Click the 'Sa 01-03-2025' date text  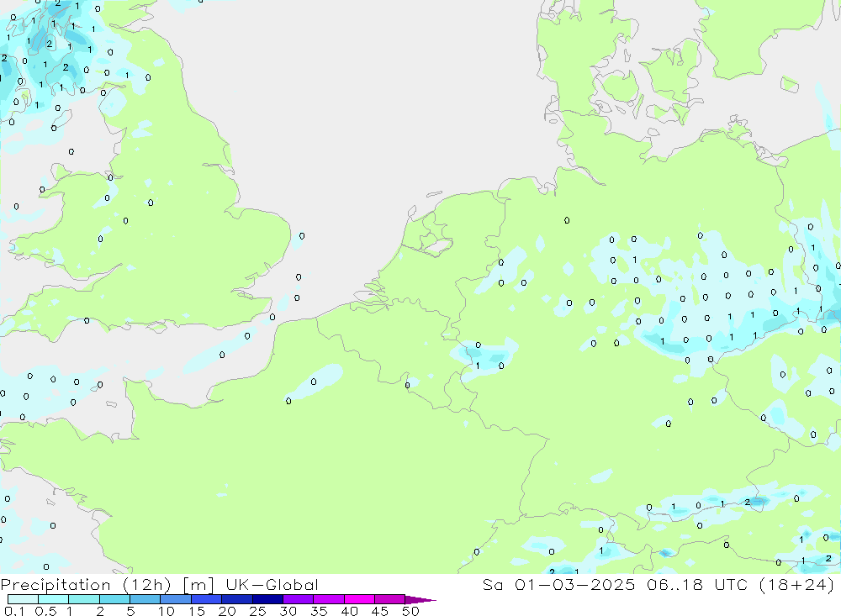pyautogui.click(x=558, y=584)
